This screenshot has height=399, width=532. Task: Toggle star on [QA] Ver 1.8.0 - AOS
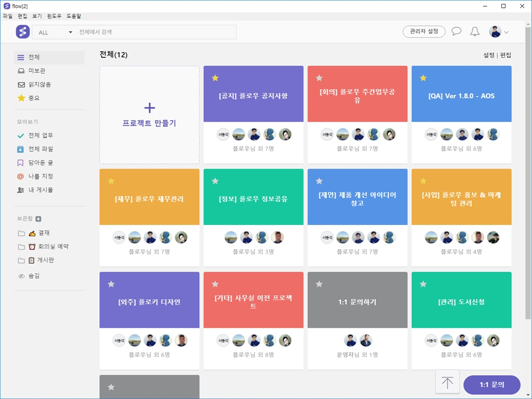(x=423, y=78)
